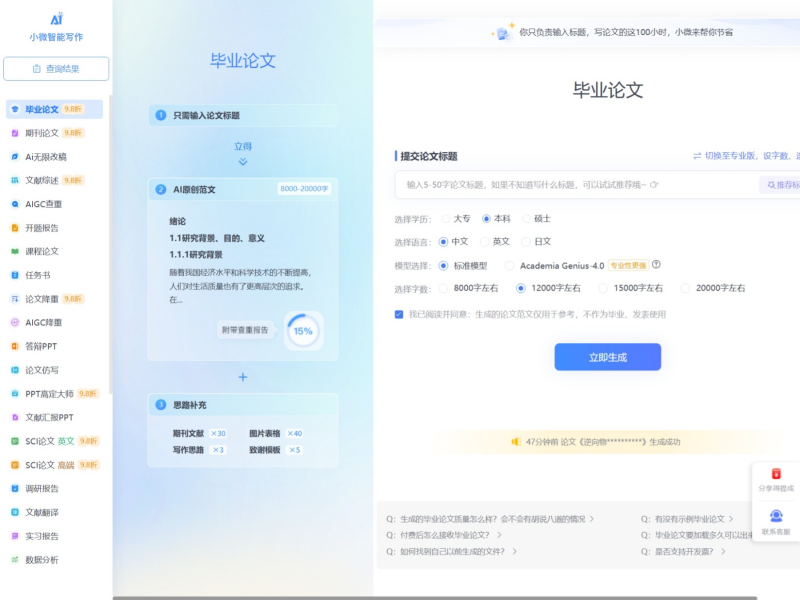Click the horizontal scrollbar at bottom

point(435,598)
